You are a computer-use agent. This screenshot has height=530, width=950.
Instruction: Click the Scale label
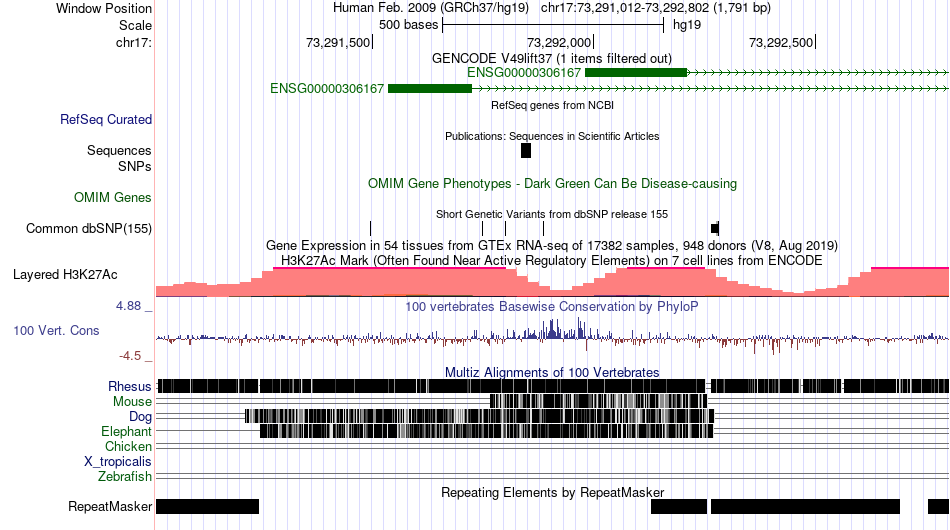(x=135, y=25)
